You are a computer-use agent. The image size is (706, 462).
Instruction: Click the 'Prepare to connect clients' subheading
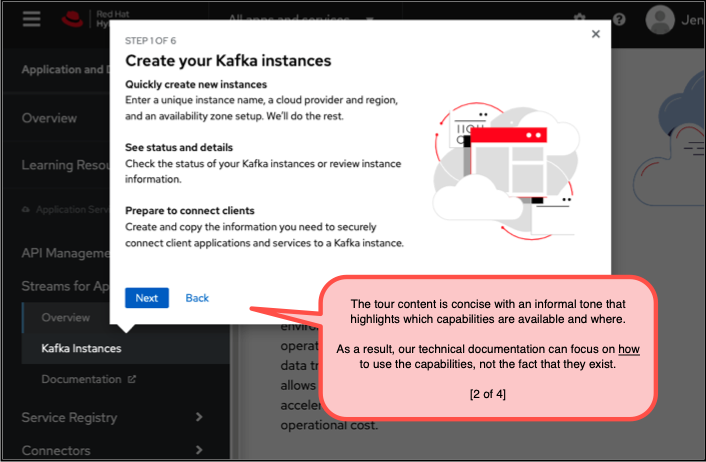[190, 210]
